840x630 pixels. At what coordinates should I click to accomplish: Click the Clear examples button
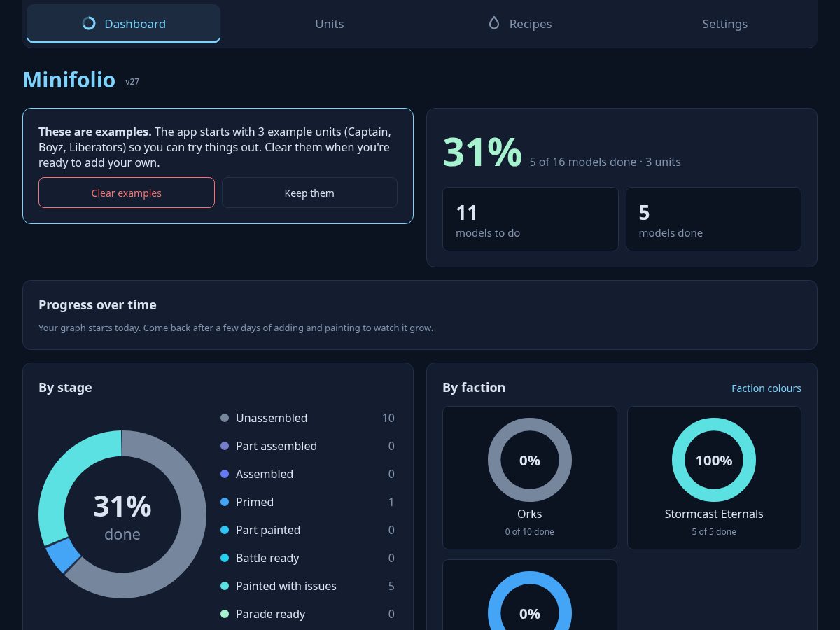(x=127, y=192)
